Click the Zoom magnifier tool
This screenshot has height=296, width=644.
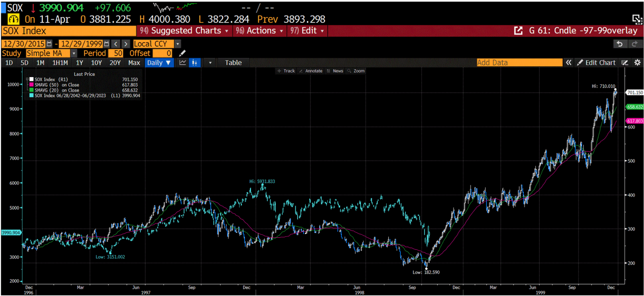[357, 71]
